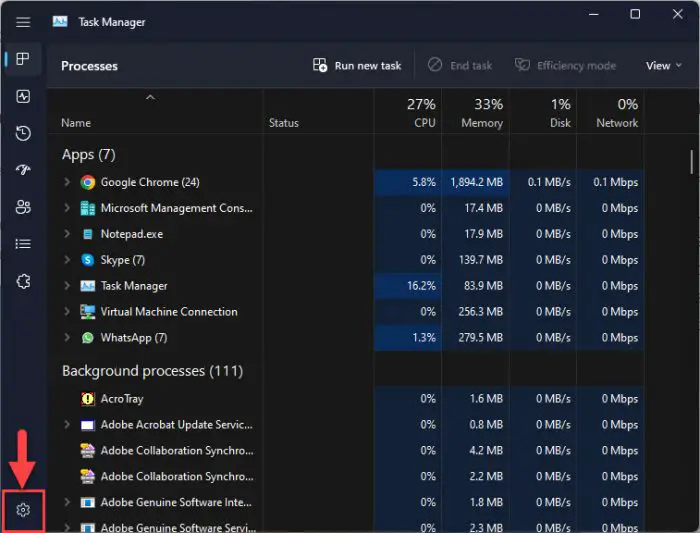Select Skype's 139.7 MB memory cell

475,260
